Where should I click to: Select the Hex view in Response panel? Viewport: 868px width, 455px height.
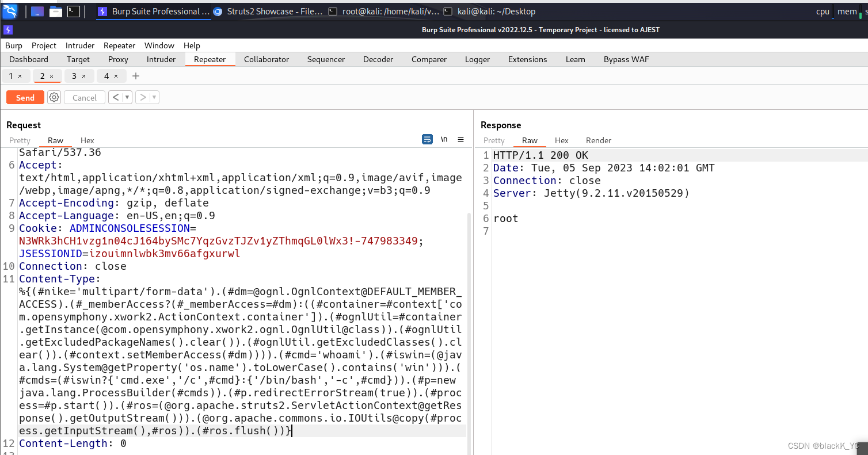(x=562, y=140)
